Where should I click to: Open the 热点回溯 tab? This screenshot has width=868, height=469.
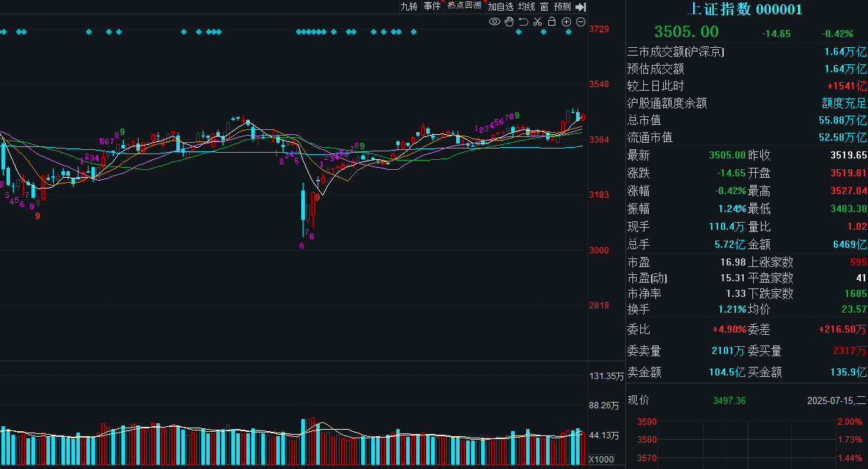point(464,6)
